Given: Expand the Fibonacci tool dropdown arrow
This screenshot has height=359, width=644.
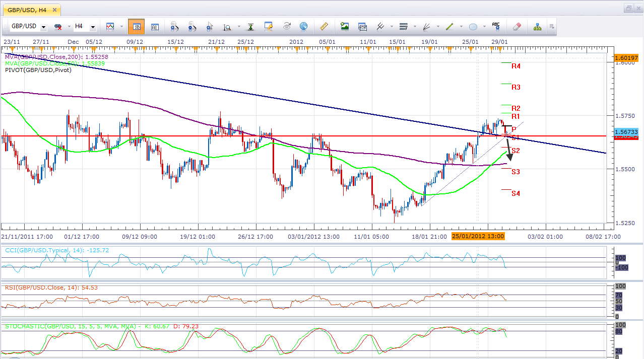Looking at the screenshot, I should tap(415, 26).
